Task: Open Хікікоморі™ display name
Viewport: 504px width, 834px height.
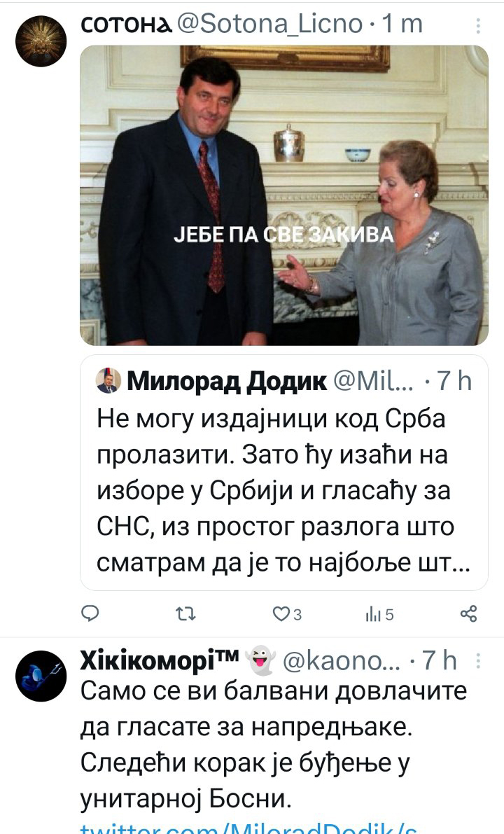Action: pos(160,660)
